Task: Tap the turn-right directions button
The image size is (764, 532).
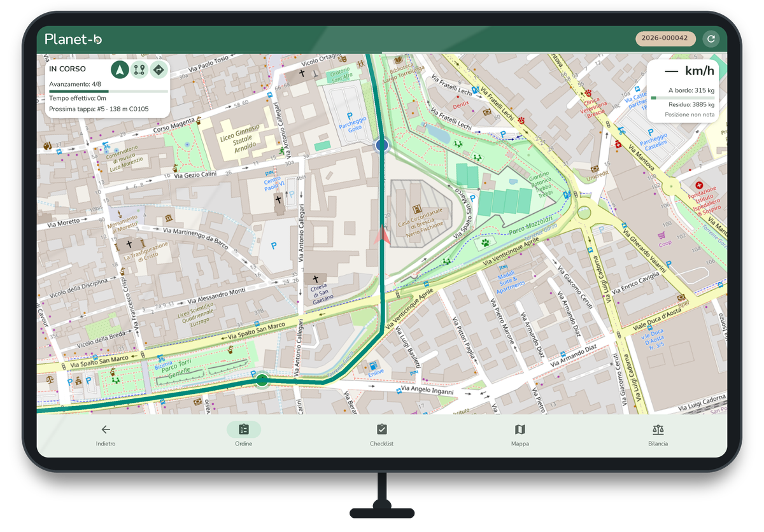Action: pyautogui.click(x=159, y=70)
